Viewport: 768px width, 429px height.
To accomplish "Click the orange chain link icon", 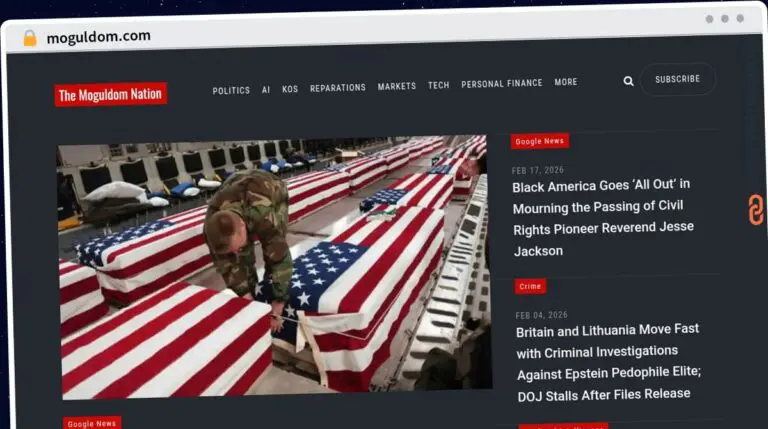I will [x=755, y=210].
